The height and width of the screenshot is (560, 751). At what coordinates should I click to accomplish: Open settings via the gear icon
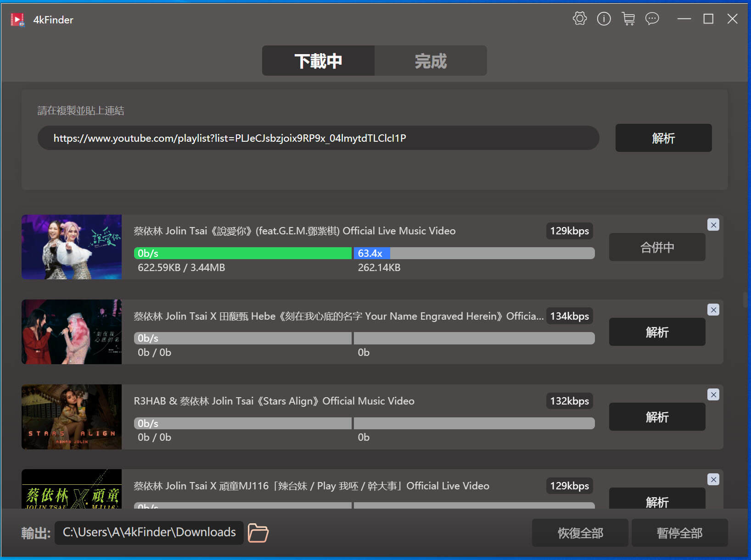point(580,19)
